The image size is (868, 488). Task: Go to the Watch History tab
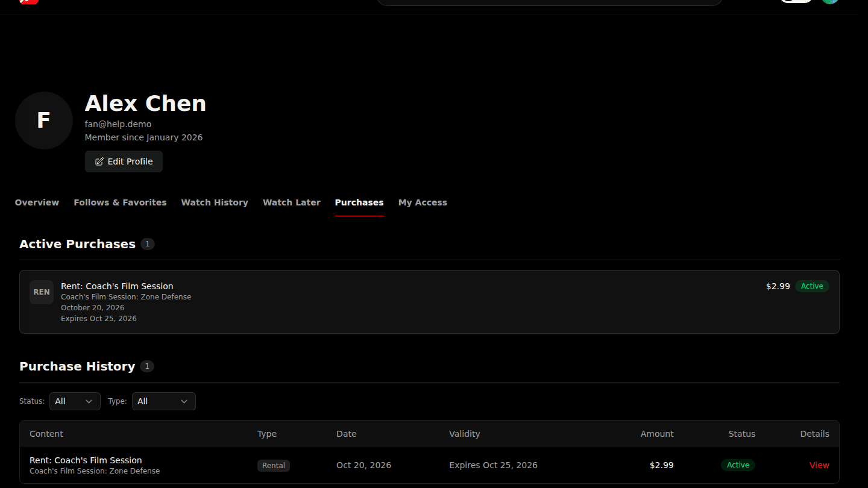215,202
